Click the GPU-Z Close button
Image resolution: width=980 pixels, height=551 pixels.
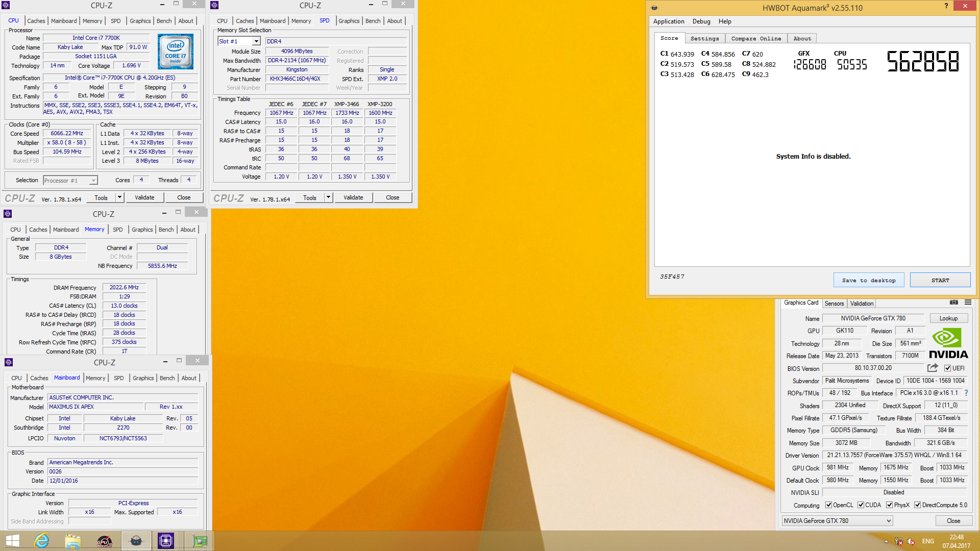(x=953, y=521)
